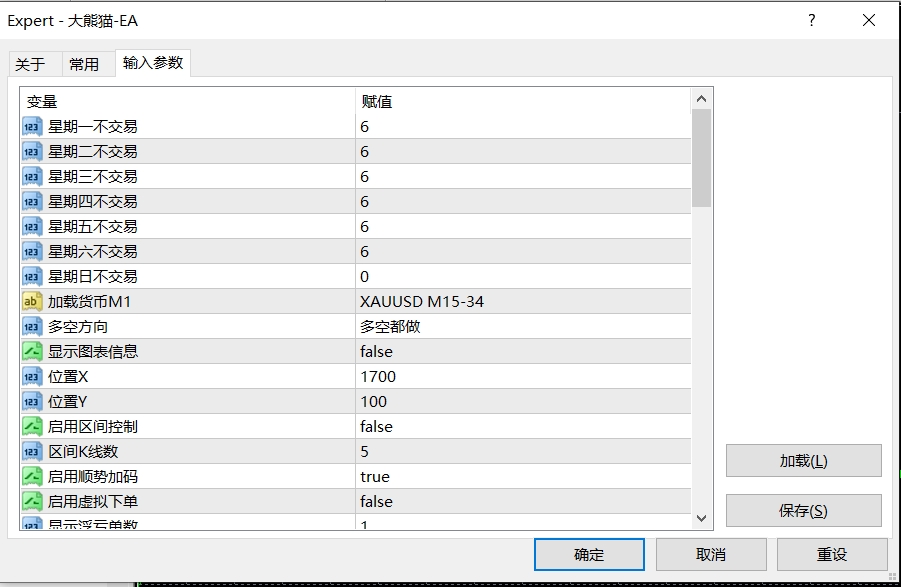Switch to the 关于 tab
901x587 pixels.
30,64
